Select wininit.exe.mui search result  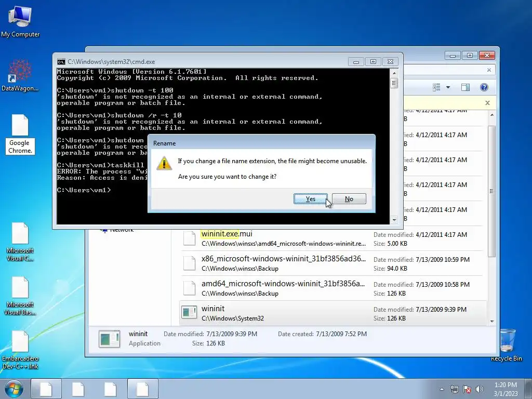333,238
